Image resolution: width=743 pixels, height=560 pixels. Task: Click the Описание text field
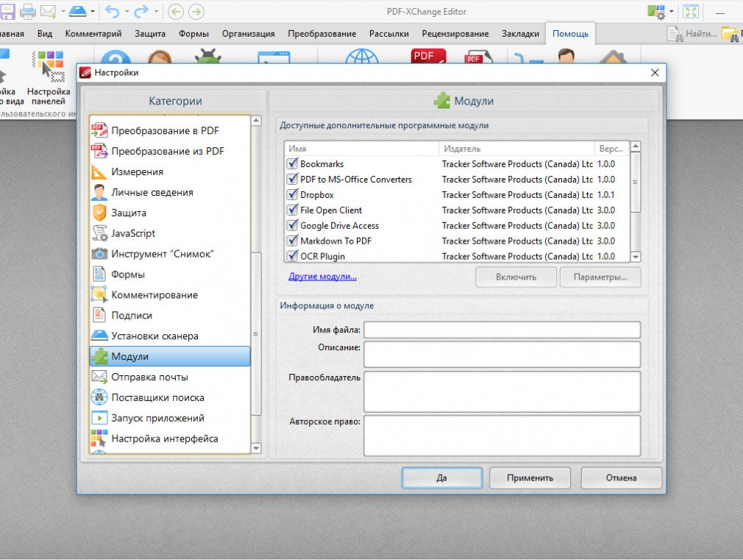click(x=502, y=354)
